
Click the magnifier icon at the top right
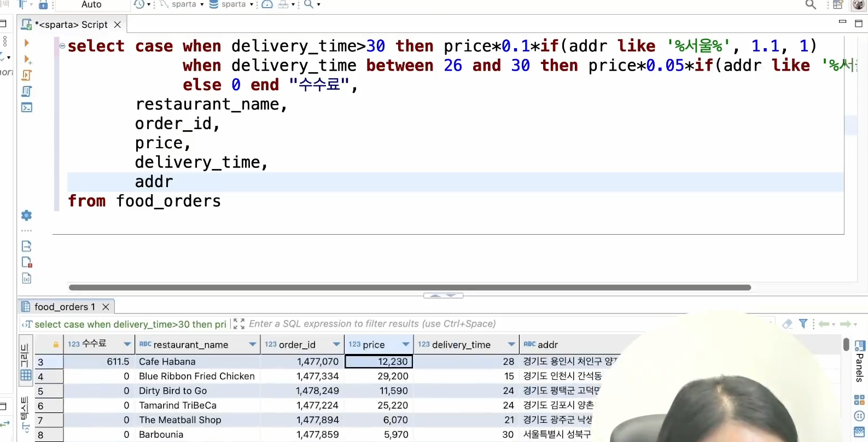click(x=811, y=5)
